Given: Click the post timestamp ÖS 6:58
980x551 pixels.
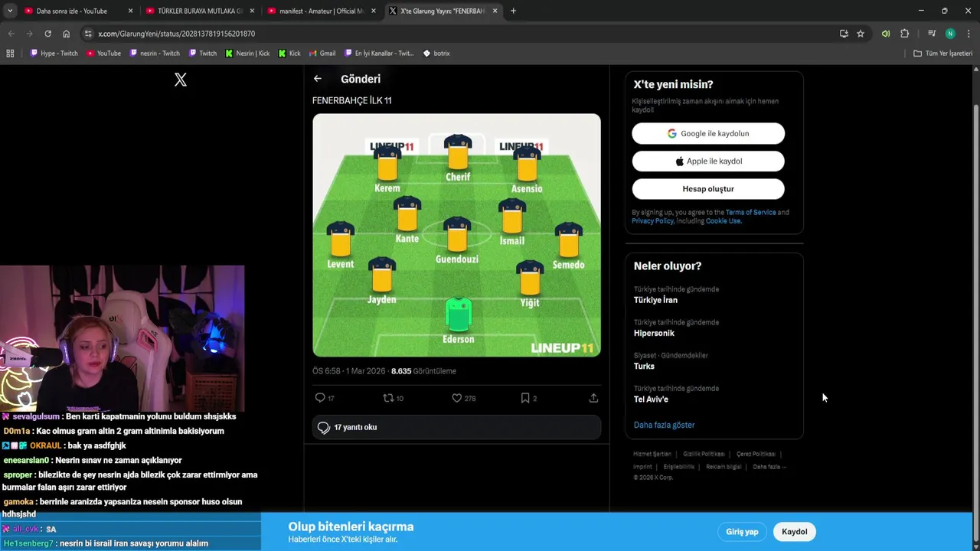Looking at the screenshot, I should click(347, 371).
